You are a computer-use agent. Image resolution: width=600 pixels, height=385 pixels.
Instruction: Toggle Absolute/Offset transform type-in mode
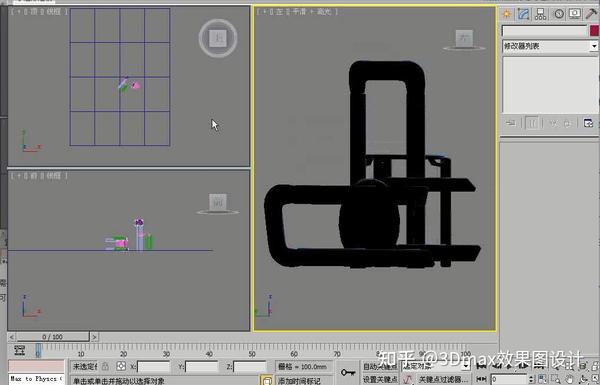coord(121,366)
